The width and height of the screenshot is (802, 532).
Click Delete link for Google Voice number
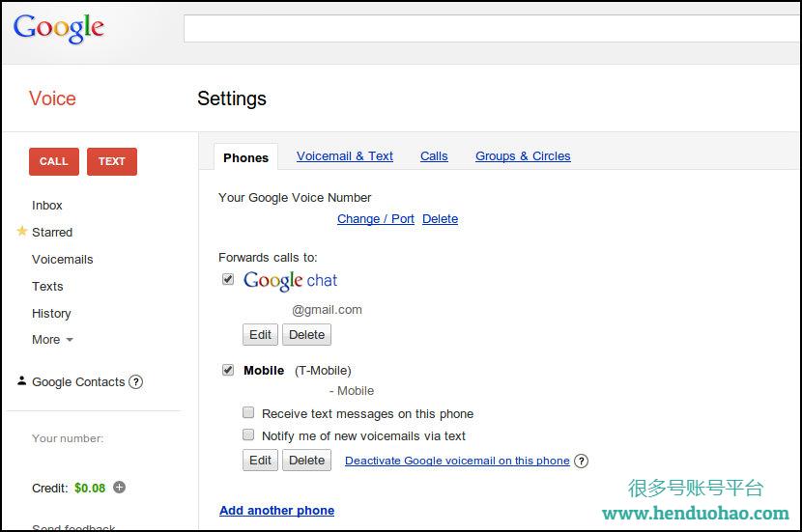coord(440,219)
